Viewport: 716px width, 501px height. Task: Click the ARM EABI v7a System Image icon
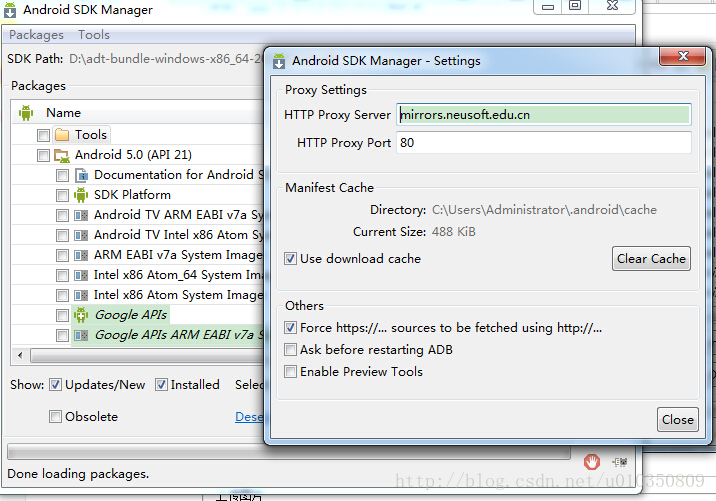tap(81, 255)
